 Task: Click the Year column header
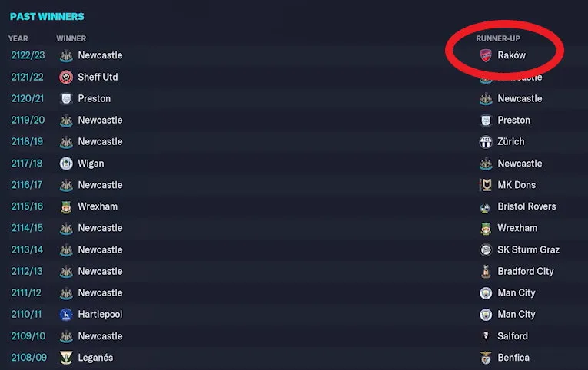(x=18, y=38)
